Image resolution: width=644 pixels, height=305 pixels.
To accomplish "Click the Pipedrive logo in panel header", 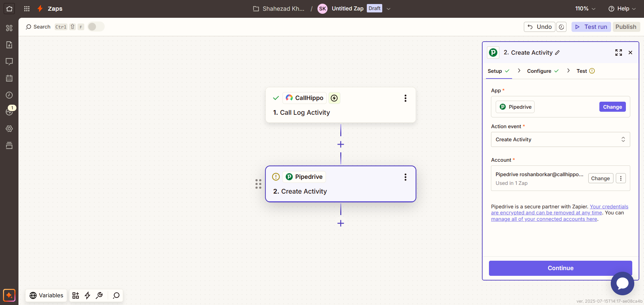I will point(493,52).
